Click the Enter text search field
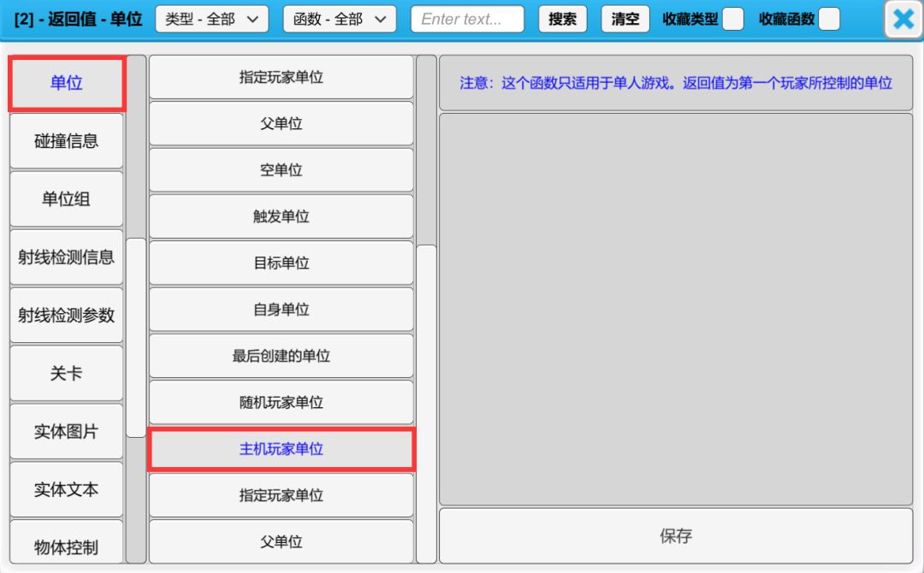This screenshot has width=924, height=573. [467, 19]
